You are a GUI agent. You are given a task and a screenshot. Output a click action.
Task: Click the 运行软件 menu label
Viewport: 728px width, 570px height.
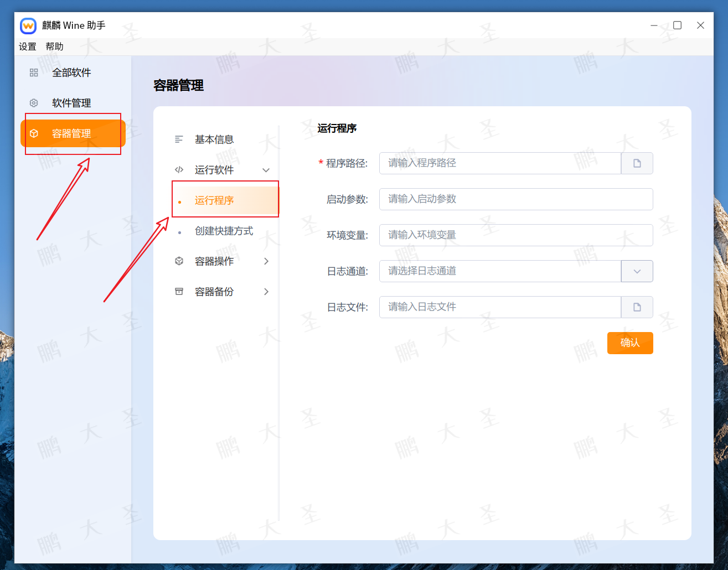(214, 170)
